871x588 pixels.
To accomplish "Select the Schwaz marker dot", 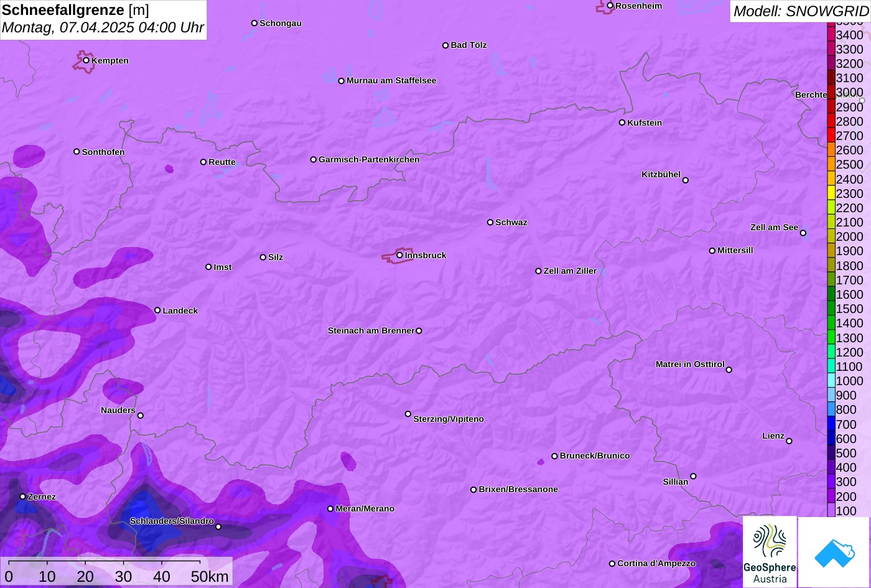I will [x=490, y=222].
